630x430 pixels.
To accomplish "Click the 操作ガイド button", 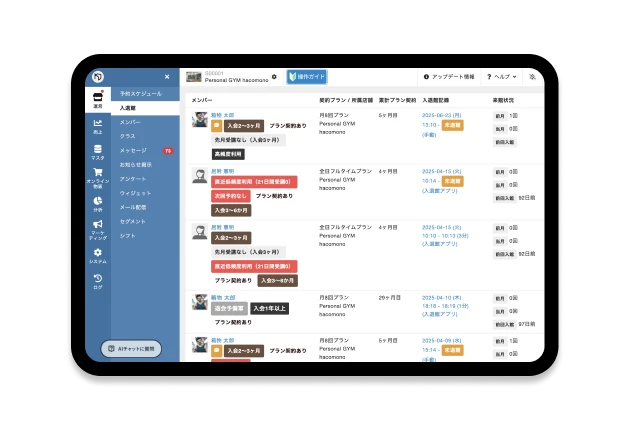I will (x=307, y=77).
